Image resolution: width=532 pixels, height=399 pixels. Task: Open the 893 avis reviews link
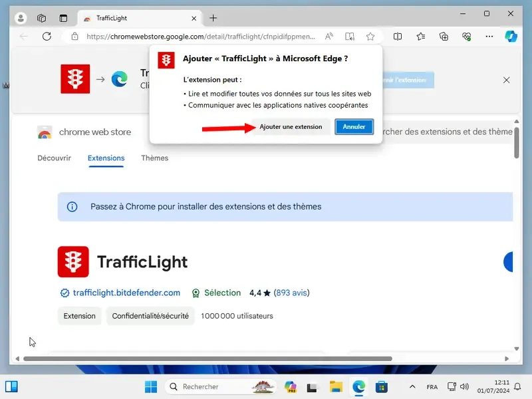click(291, 293)
